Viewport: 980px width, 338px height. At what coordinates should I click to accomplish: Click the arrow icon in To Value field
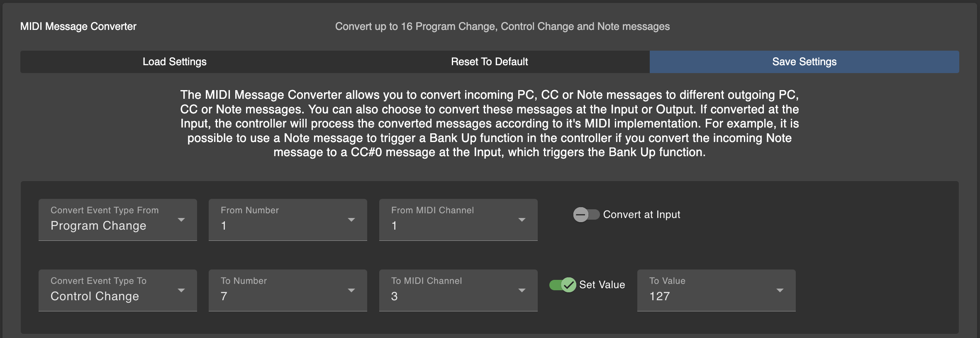click(x=780, y=290)
